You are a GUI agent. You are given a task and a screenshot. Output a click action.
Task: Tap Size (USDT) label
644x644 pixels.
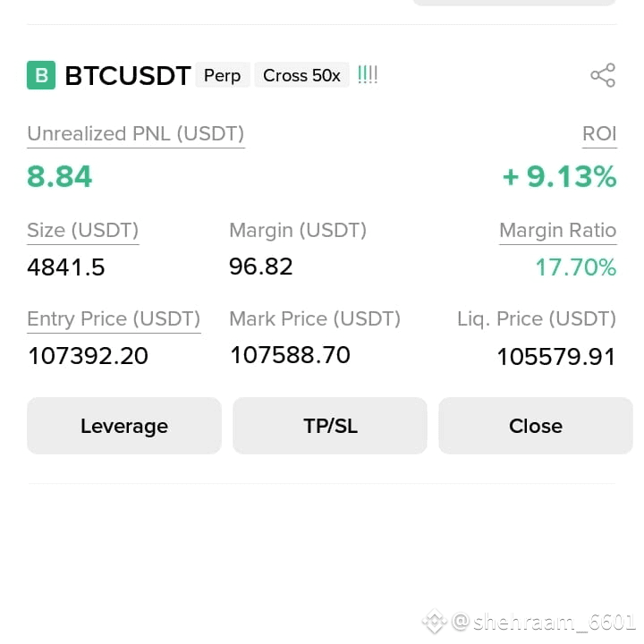pyautogui.click(x=82, y=231)
